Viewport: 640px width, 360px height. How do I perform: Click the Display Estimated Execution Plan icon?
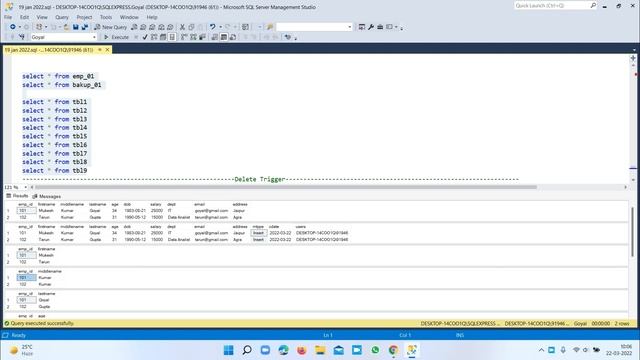pyautogui.click(x=154, y=37)
